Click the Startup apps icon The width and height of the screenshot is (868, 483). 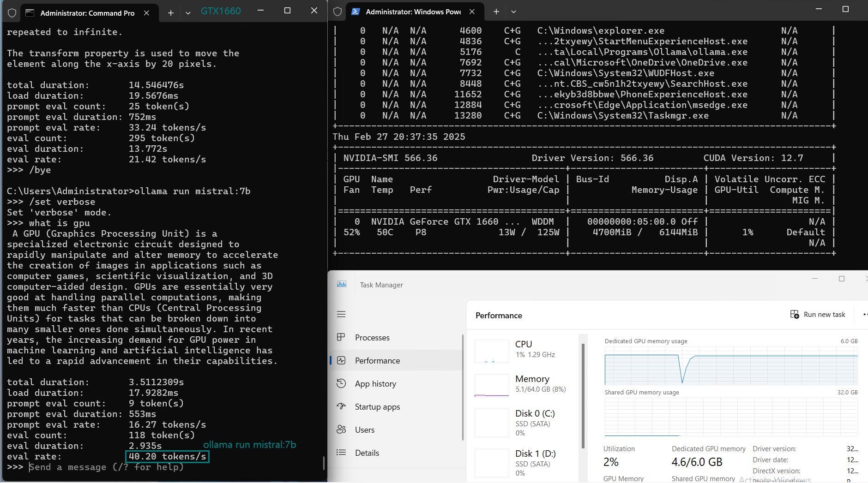pyautogui.click(x=341, y=406)
